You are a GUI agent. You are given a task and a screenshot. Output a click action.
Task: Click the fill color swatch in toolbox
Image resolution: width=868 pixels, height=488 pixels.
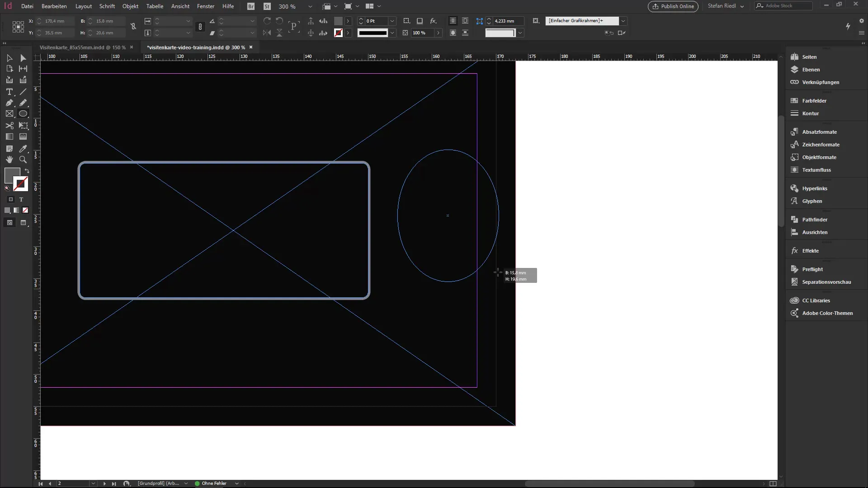click(11, 174)
